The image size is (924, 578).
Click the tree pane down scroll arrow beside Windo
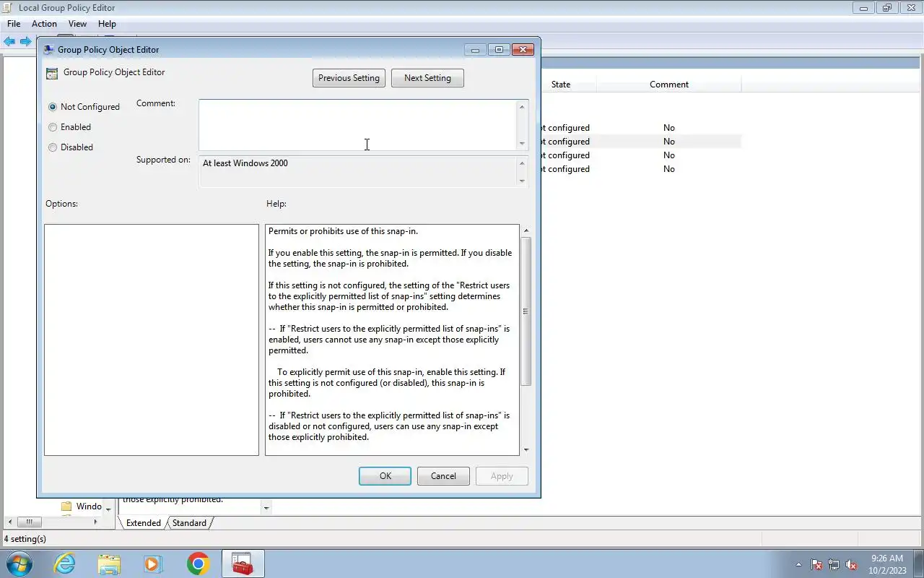coord(108,509)
